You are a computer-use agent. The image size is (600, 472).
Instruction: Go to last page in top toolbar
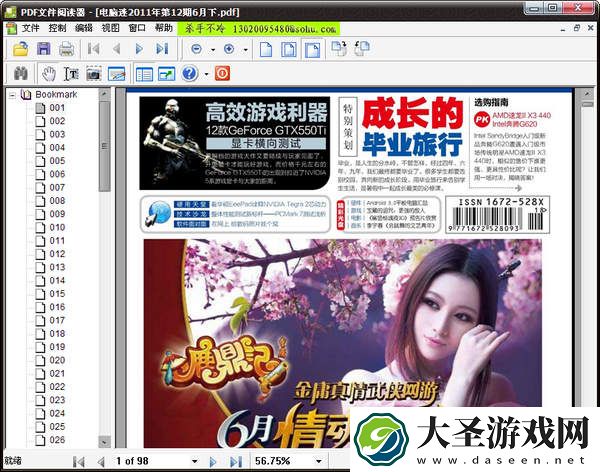(x=162, y=49)
